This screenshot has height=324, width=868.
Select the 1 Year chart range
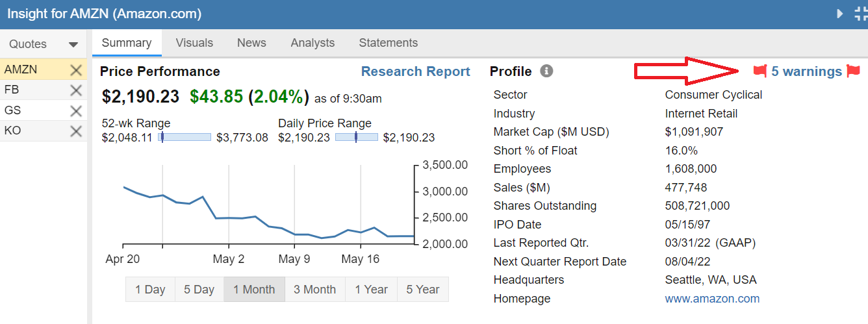[x=372, y=290]
